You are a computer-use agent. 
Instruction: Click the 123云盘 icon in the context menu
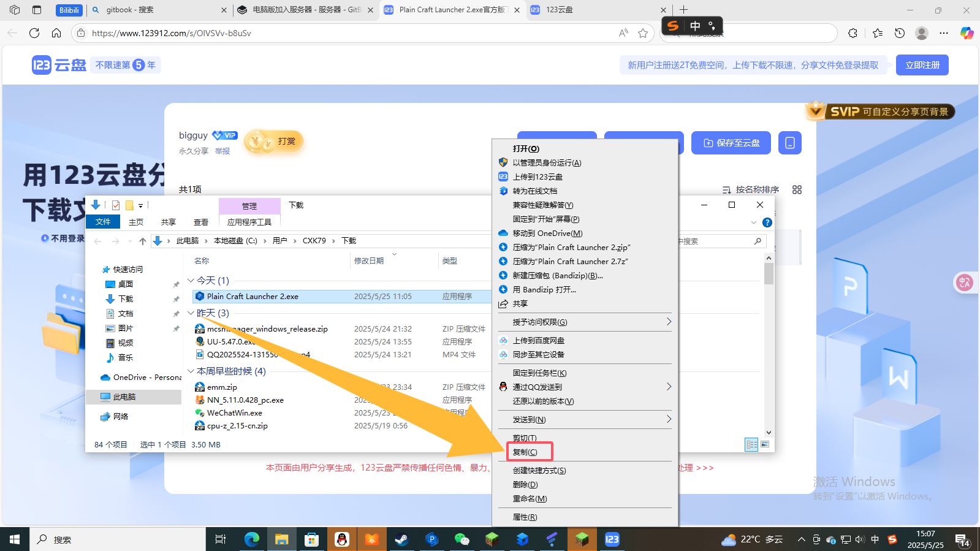[503, 177]
